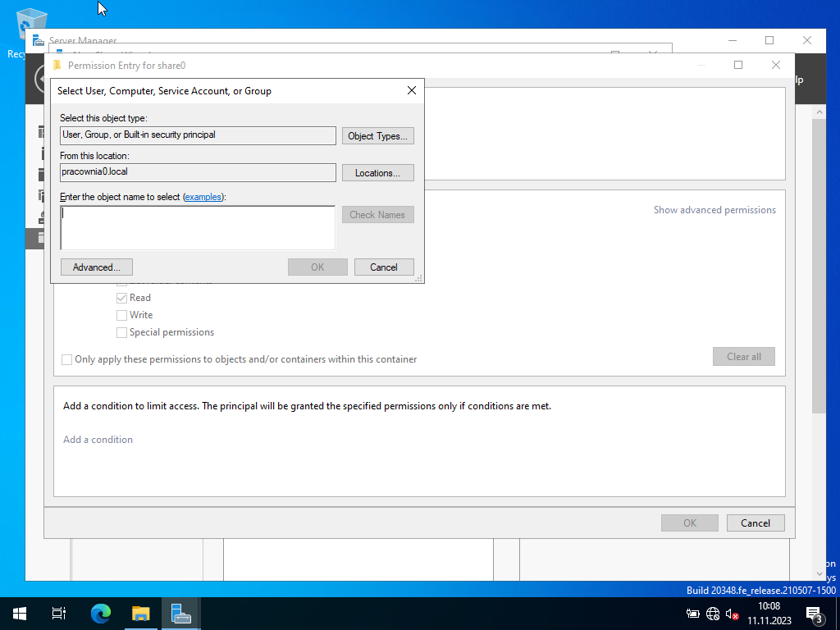This screenshot has height=630, width=840.
Task: Toggle the Read permission checkbox
Action: 122,298
